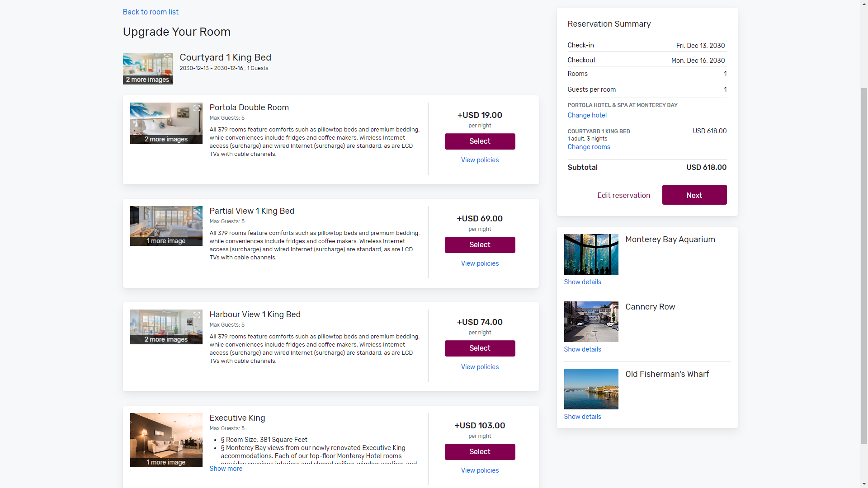The image size is (868, 488).
Task: Select the Portola Double Room upgrade
Action: pos(480,141)
